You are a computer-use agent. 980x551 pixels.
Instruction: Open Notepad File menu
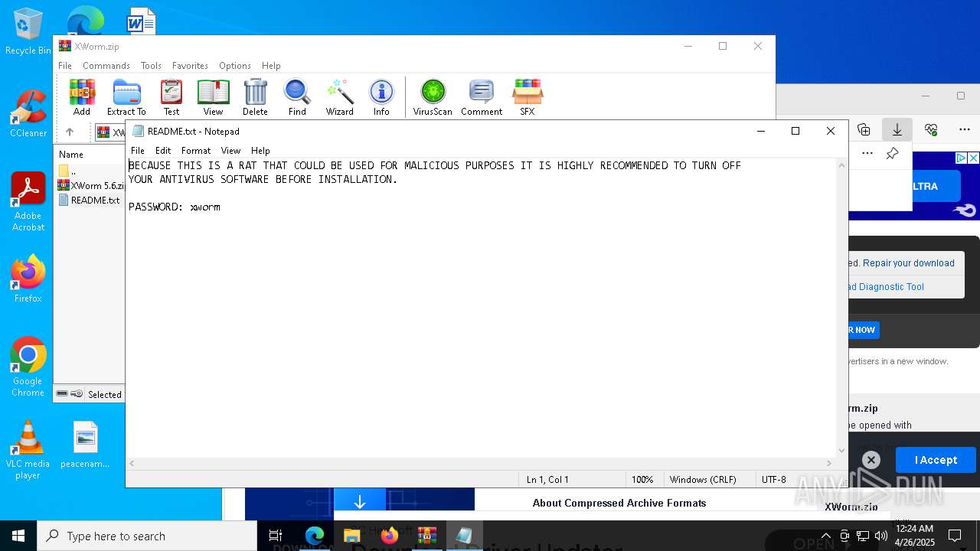tap(138, 151)
